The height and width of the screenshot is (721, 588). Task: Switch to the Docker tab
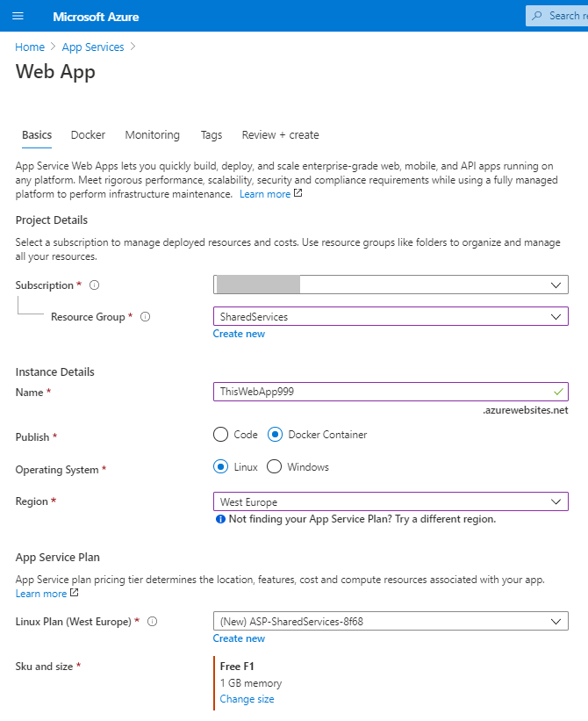click(88, 135)
